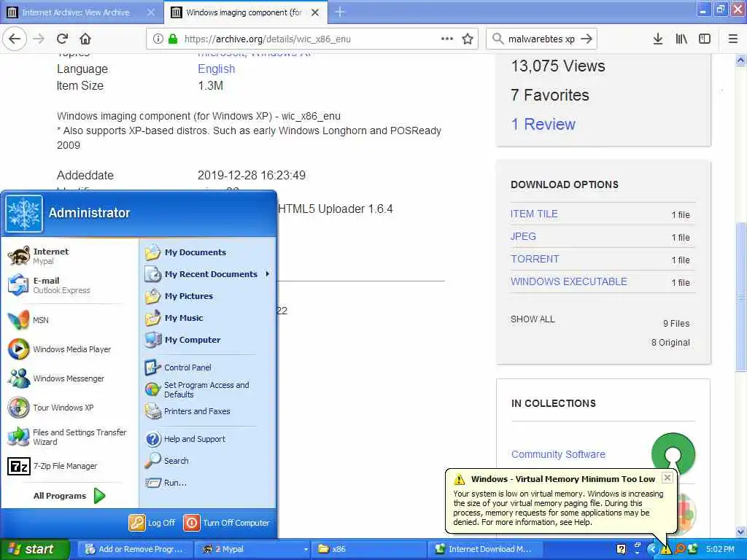747x560 pixels.
Task: Click the malwarebtes xp search field
Action: tap(541, 39)
